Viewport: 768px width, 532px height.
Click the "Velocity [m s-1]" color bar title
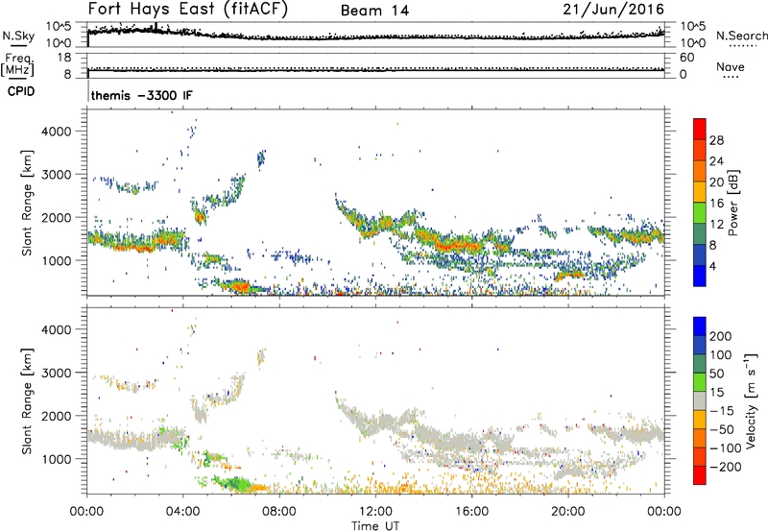pos(751,401)
